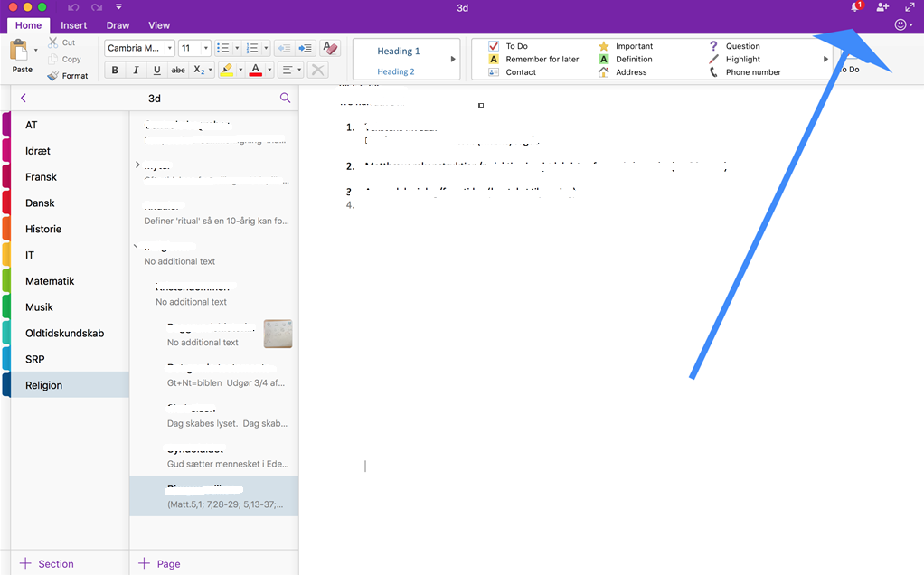
Task: Click the increase indent icon
Action: (x=306, y=48)
